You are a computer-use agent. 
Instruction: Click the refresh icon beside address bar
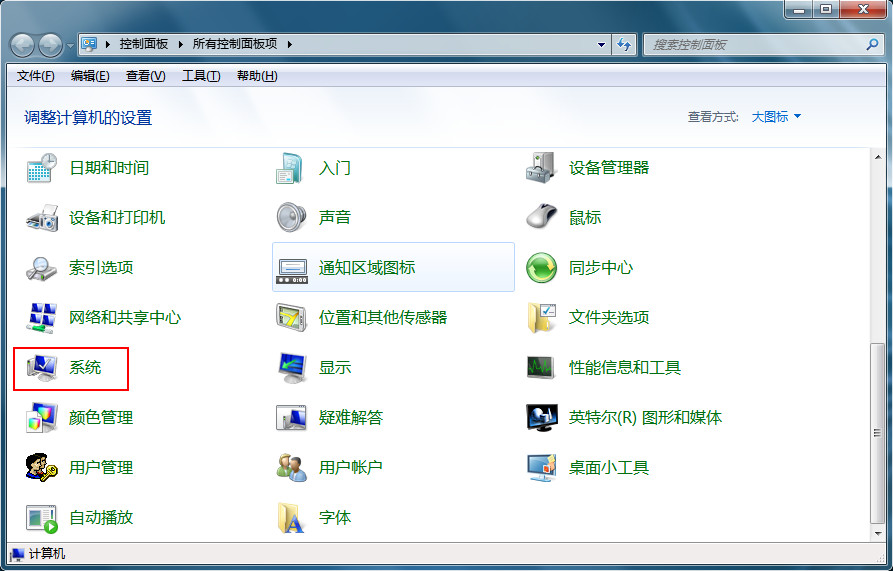[624, 44]
